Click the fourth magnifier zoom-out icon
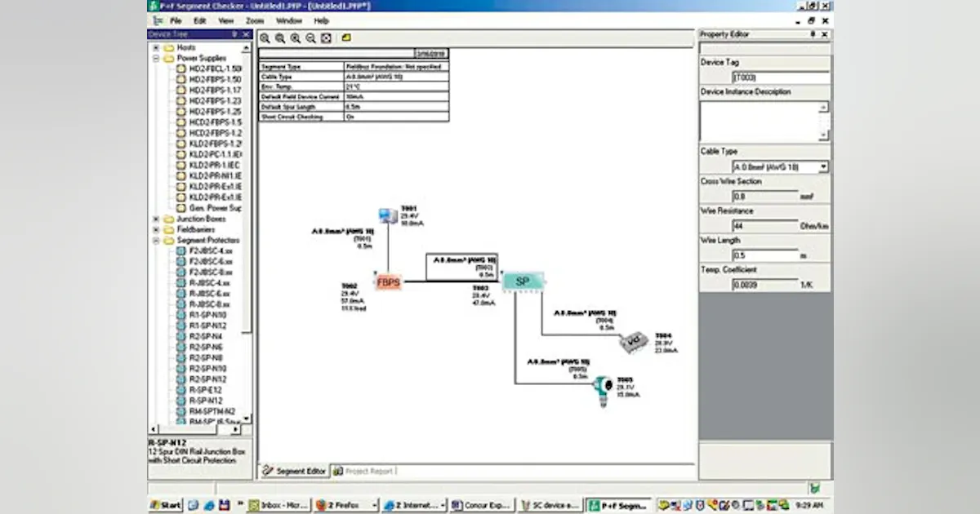The image size is (980, 514). pos(310,38)
